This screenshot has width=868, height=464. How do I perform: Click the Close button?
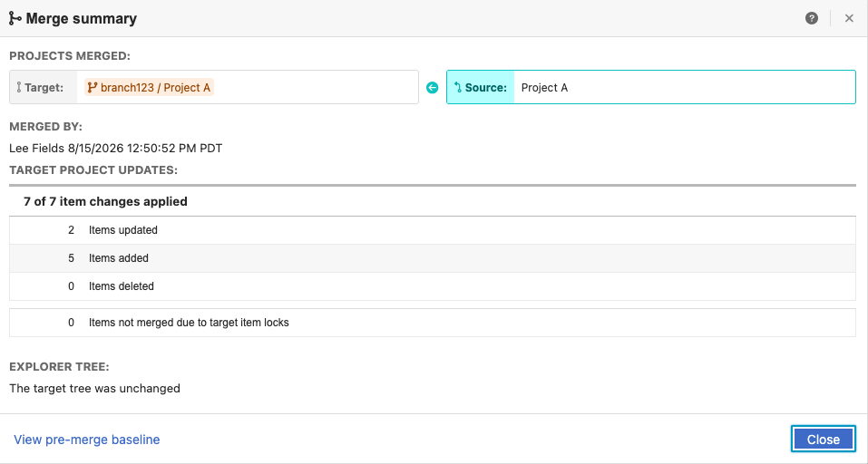(824, 440)
